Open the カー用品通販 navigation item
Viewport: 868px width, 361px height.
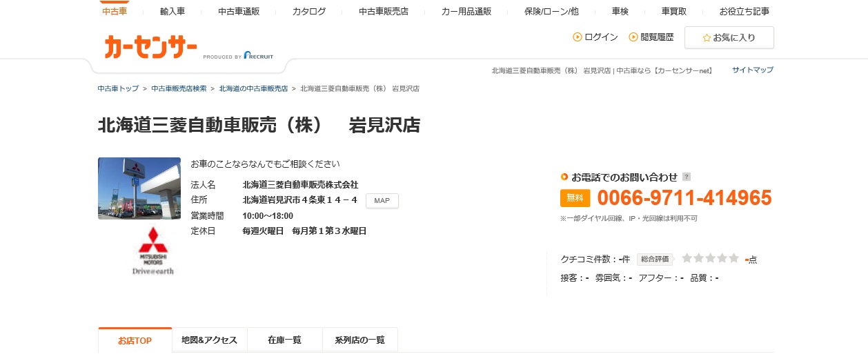(466, 11)
